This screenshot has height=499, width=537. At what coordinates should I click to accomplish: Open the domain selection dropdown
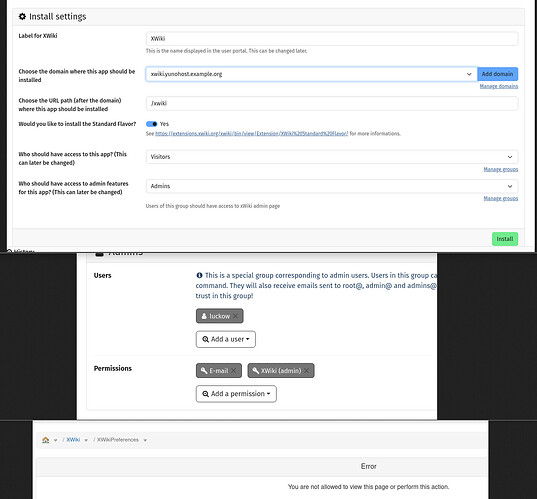click(311, 74)
